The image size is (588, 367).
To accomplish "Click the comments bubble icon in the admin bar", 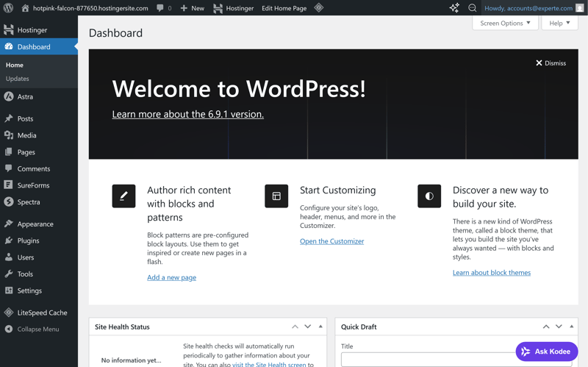I will point(160,8).
